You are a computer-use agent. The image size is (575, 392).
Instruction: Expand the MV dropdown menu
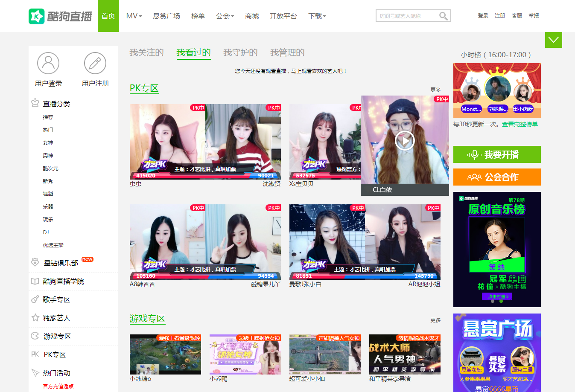134,16
